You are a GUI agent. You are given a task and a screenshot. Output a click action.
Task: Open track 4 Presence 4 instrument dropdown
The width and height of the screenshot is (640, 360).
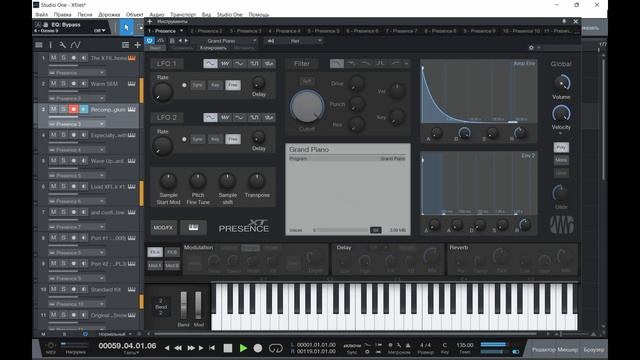pos(77,150)
